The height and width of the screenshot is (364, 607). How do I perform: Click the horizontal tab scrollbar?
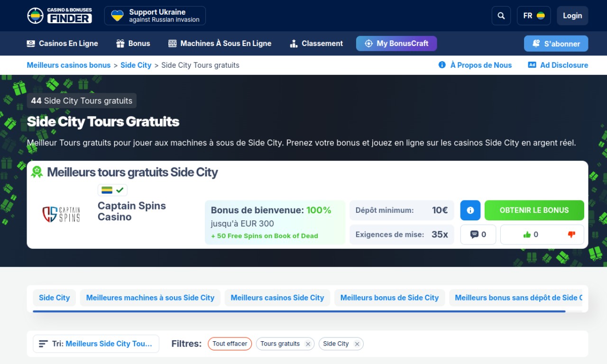click(299, 311)
